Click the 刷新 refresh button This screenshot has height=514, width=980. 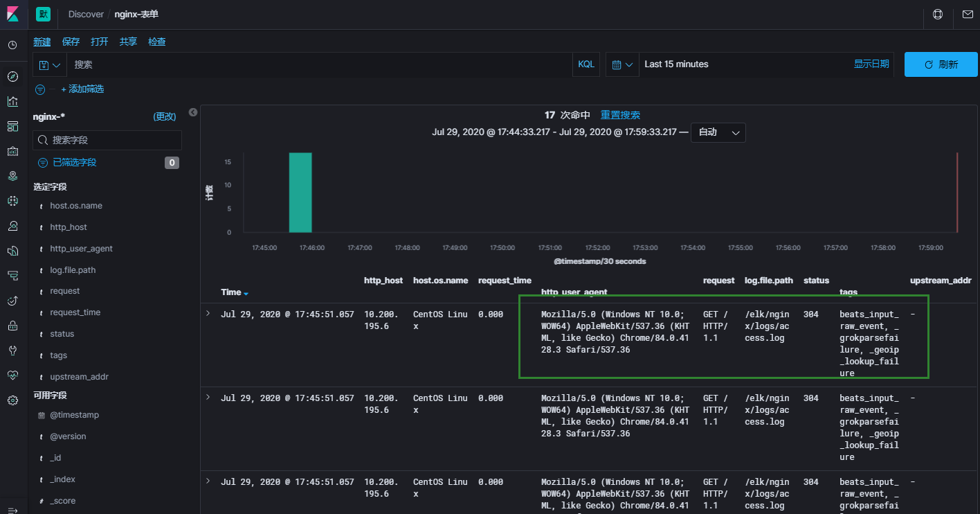coord(941,64)
